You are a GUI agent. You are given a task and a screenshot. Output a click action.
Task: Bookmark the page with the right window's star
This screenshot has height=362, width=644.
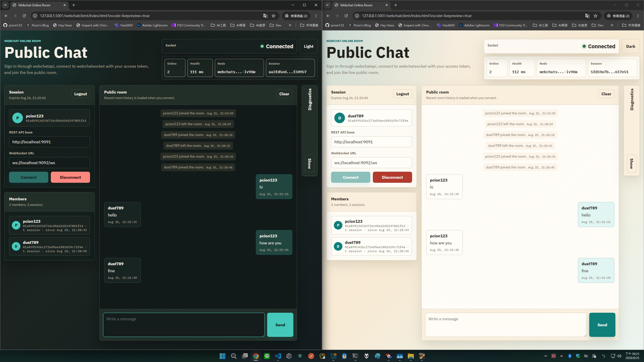coord(595,16)
